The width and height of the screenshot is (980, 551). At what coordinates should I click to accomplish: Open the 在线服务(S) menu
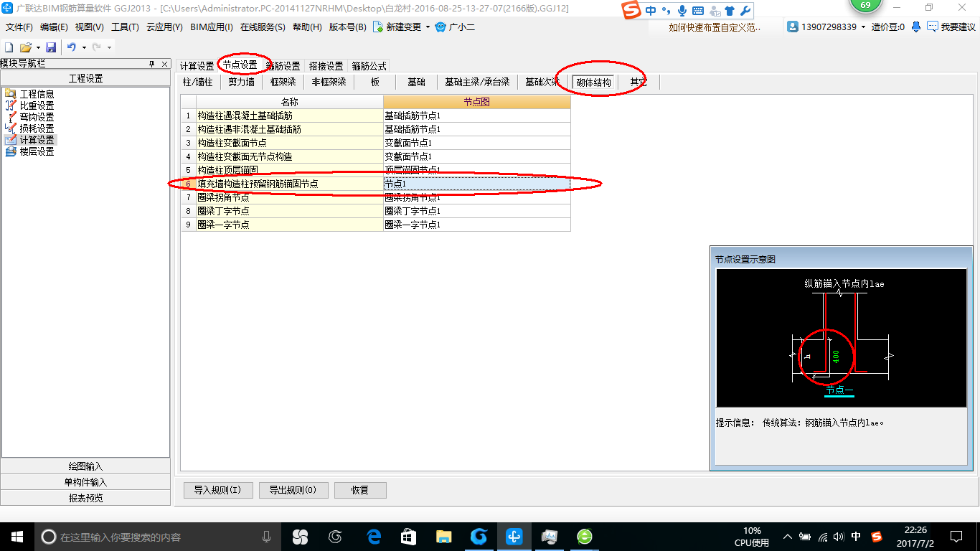pos(263,27)
